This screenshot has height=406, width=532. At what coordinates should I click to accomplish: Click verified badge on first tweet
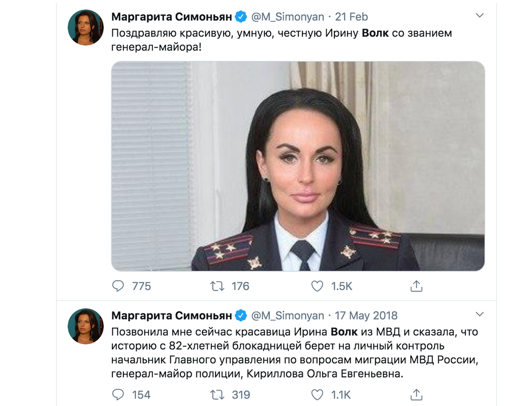coord(241,17)
